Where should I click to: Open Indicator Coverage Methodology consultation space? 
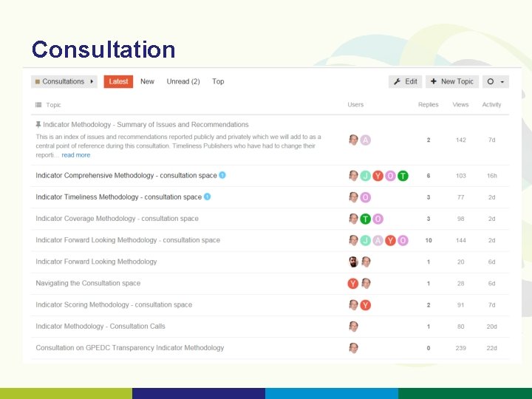(117, 219)
